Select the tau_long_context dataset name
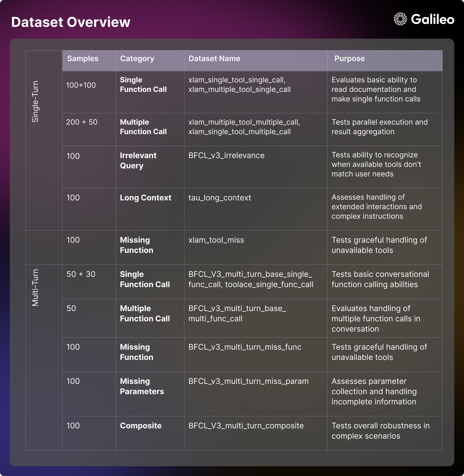Image resolution: width=464 pixels, height=476 pixels. coord(219,198)
